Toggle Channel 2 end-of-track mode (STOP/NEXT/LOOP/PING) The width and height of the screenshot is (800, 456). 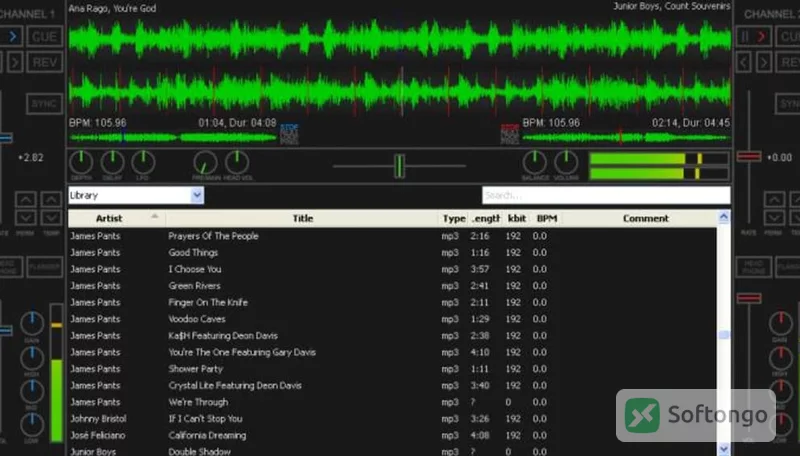pos(510,135)
